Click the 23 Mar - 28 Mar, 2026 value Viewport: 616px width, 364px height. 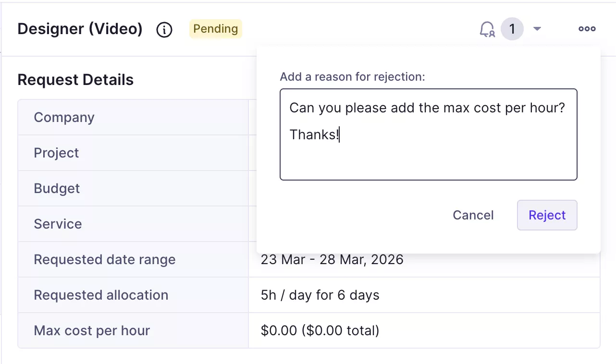click(x=332, y=260)
